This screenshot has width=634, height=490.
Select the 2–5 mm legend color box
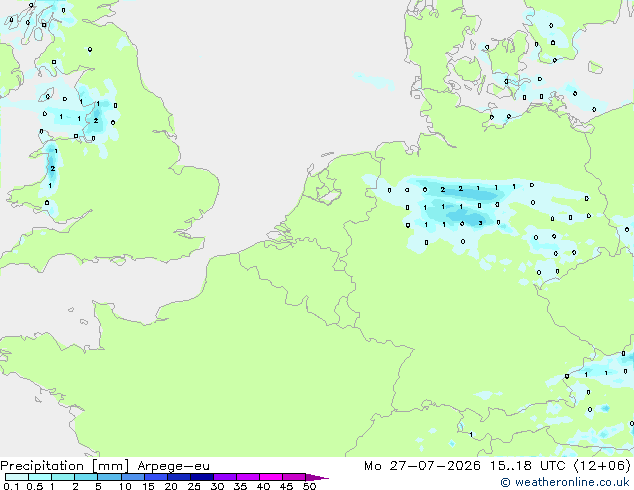coord(86,477)
